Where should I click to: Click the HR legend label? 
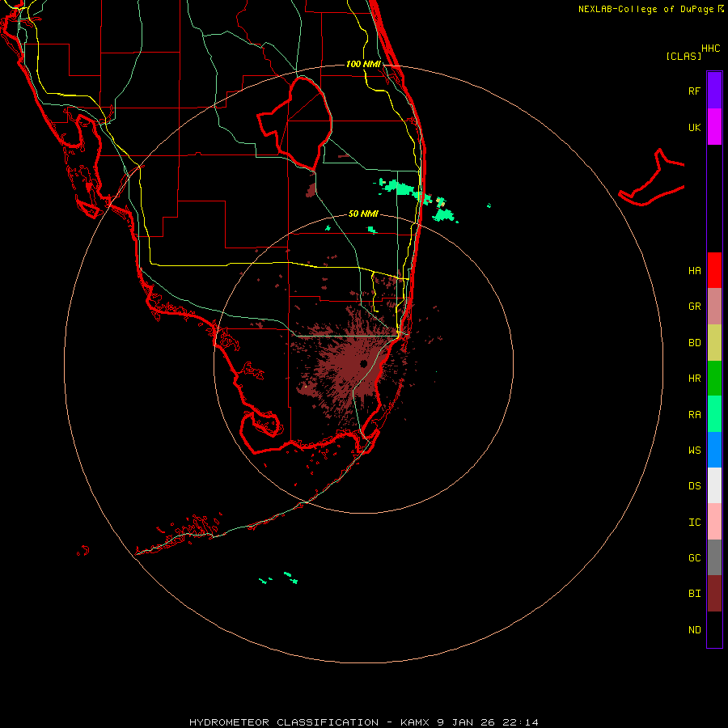[x=694, y=379]
